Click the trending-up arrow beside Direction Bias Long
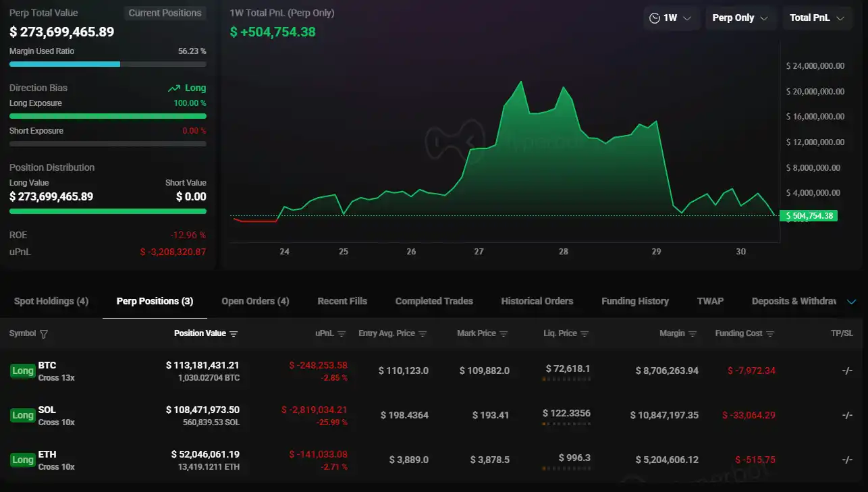This screenshot has height=492, width=868. [x=173, y=88]
